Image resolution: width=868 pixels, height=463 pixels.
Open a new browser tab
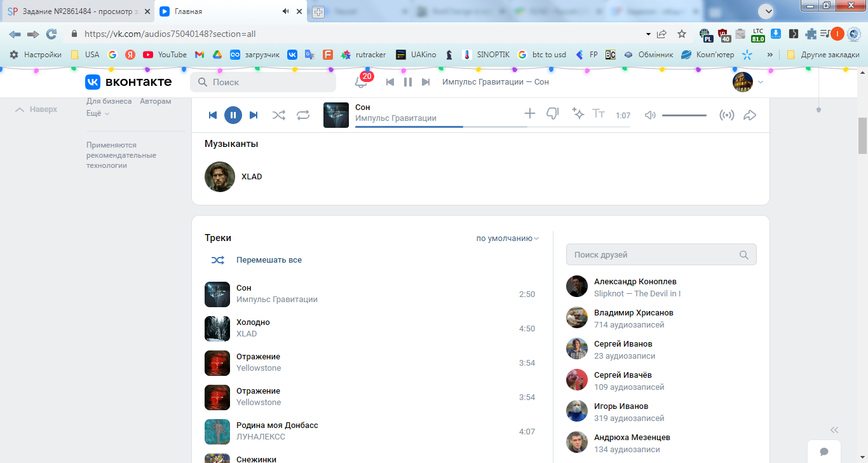(x=318, y=11)
